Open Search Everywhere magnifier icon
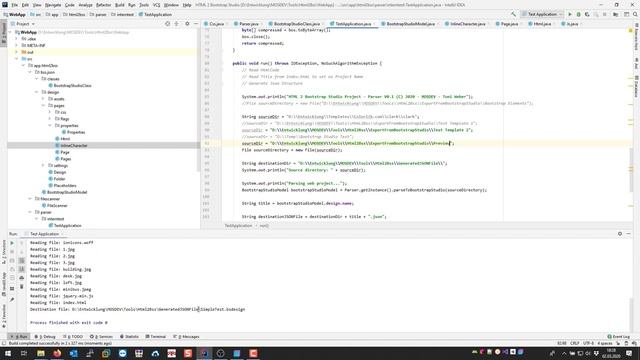Screen dimensions: 640x360 [x=635, y=14]
